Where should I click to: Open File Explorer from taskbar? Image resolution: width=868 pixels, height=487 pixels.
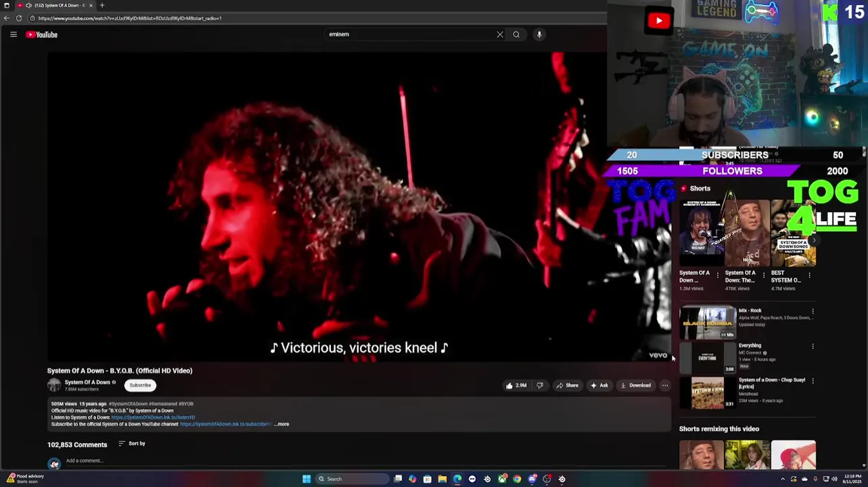tap(442, 479)
